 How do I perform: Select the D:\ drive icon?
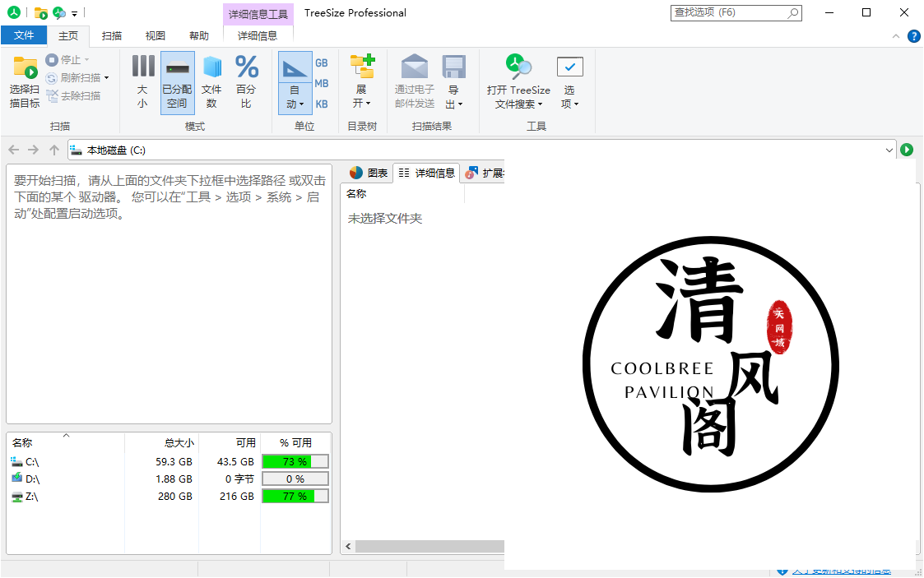tap(16, 479)
